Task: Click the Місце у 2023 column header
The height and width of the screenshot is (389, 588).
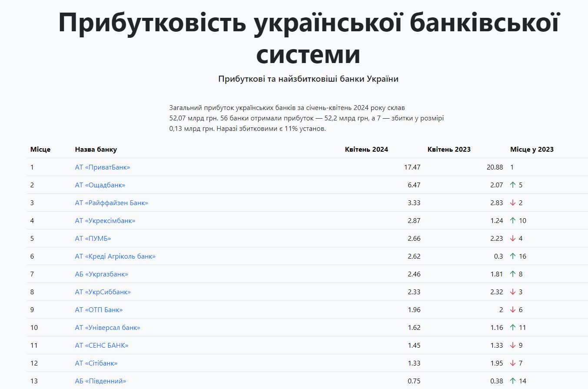Action: [532, 150]
